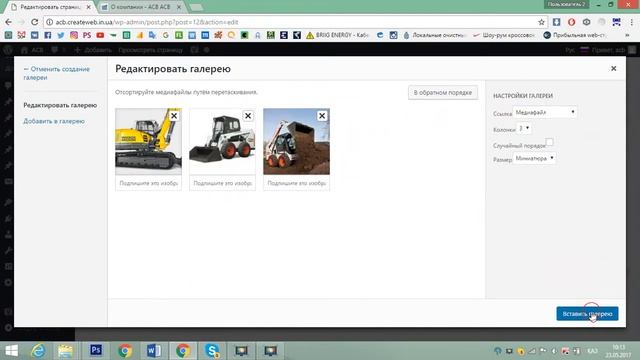Click the caption field under the soil loader
640x360 pixels.
pos(296,183)
